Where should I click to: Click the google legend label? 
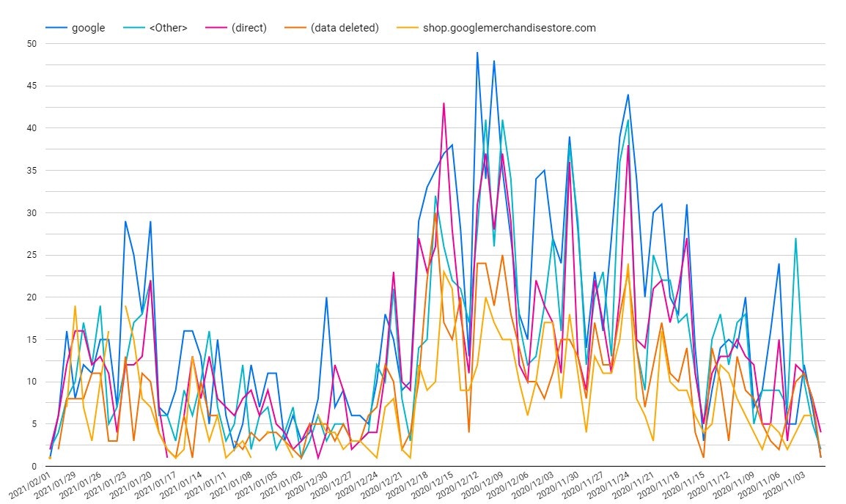(x=88, y=28)
